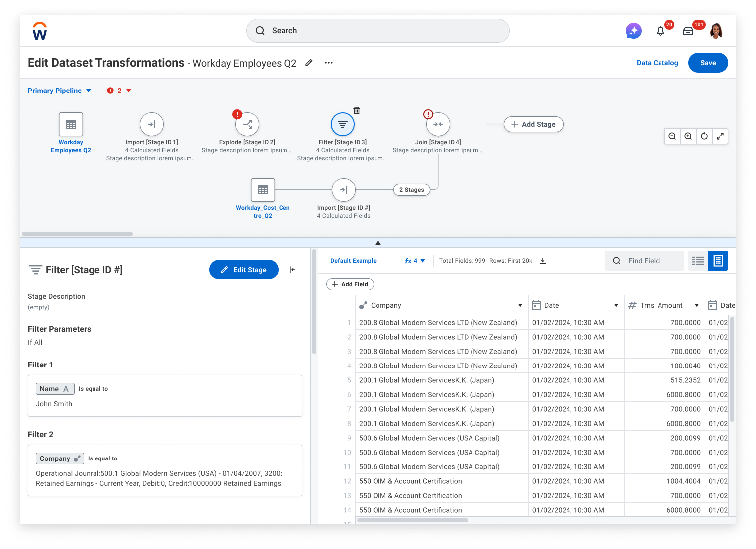Switch to list view
756x549 pixels.
(x=698, y=261)
